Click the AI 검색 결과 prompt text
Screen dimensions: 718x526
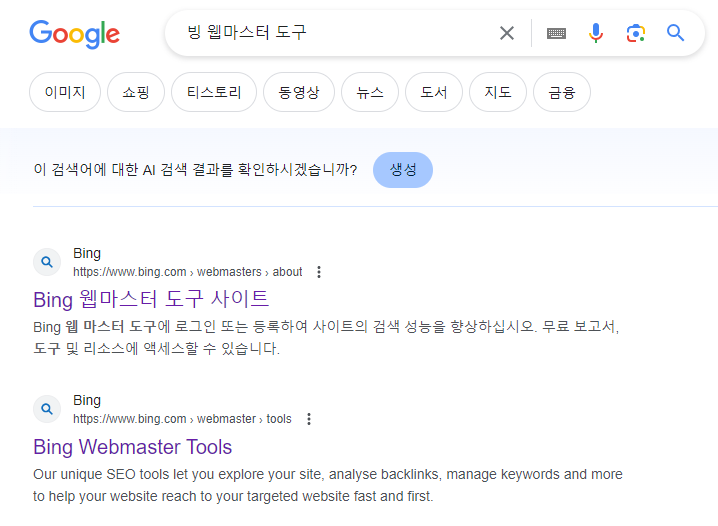195,170
